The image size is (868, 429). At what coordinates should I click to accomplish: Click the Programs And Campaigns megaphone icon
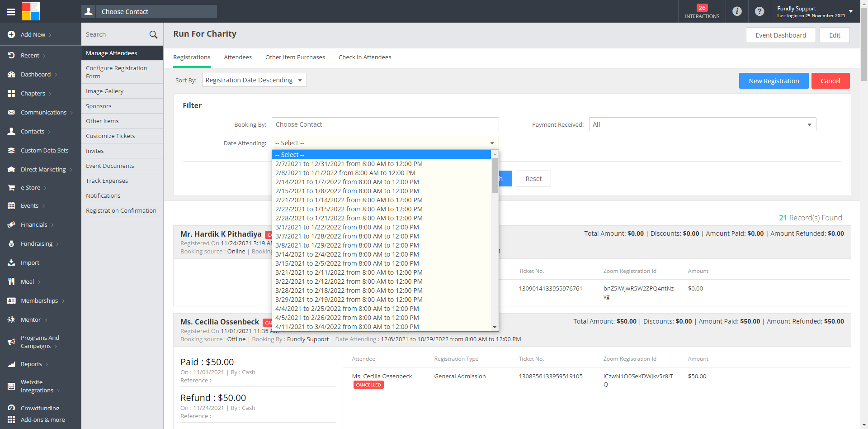tap(11, 342)
